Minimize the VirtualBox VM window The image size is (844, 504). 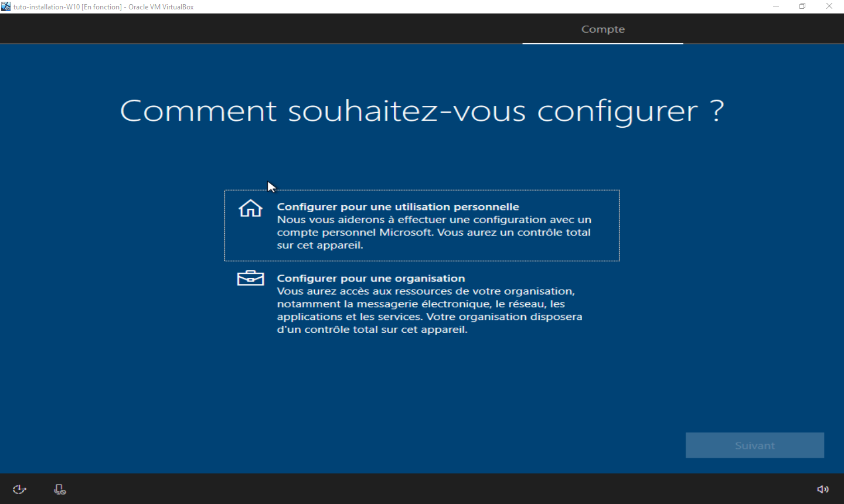[776, 6]
